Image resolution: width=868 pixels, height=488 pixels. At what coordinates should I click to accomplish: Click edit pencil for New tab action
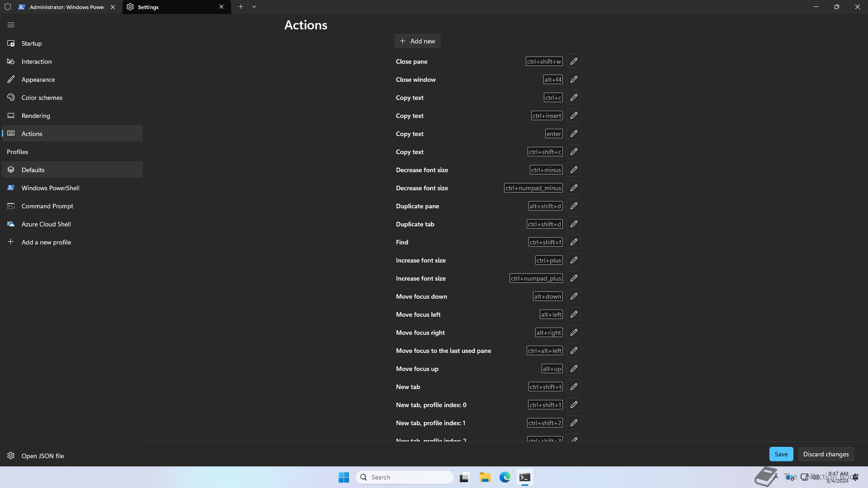tap(574, 387)
